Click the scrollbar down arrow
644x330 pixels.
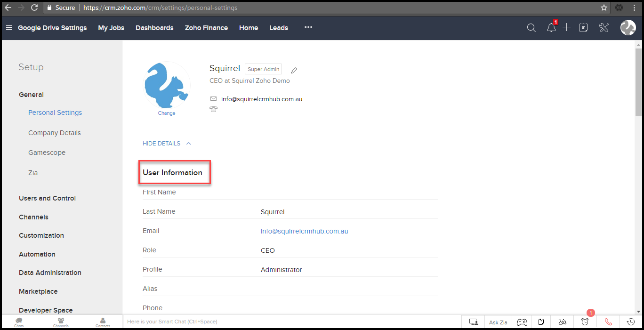pyautogui.click(x=638, y=311)
